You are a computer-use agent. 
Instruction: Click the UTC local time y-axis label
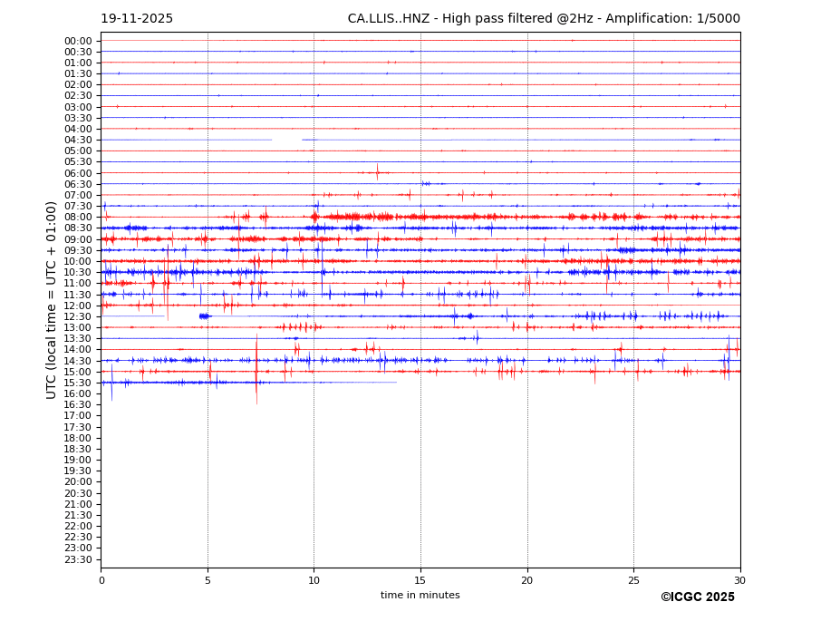click(52, 299)
